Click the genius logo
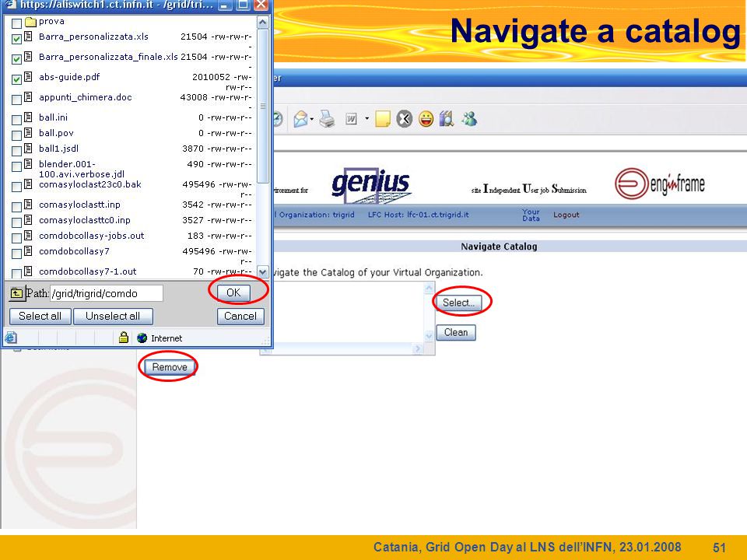Viewport: 747px width, 560px height. pyautogui.click(x=370, y=185)
